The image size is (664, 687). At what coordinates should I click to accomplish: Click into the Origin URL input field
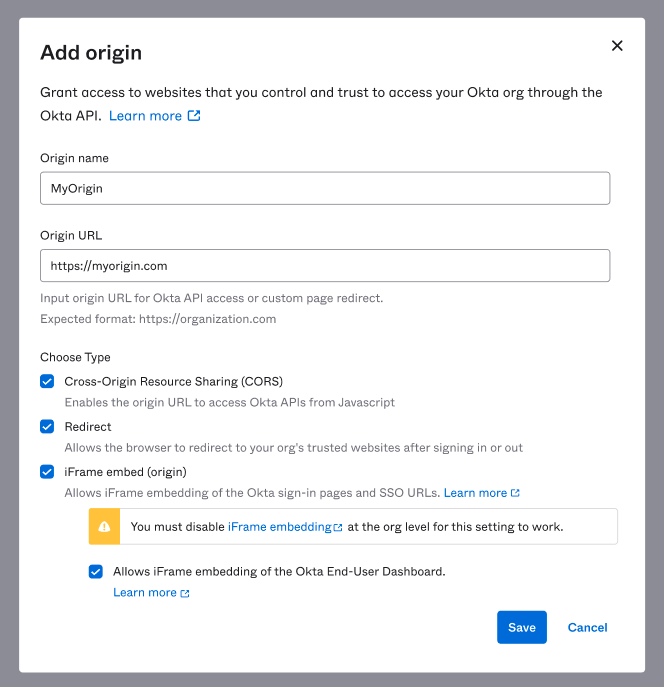pos(325,266)
